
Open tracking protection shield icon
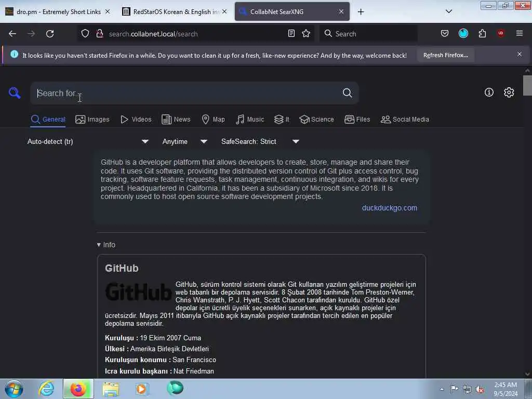[x=85, y=34]
